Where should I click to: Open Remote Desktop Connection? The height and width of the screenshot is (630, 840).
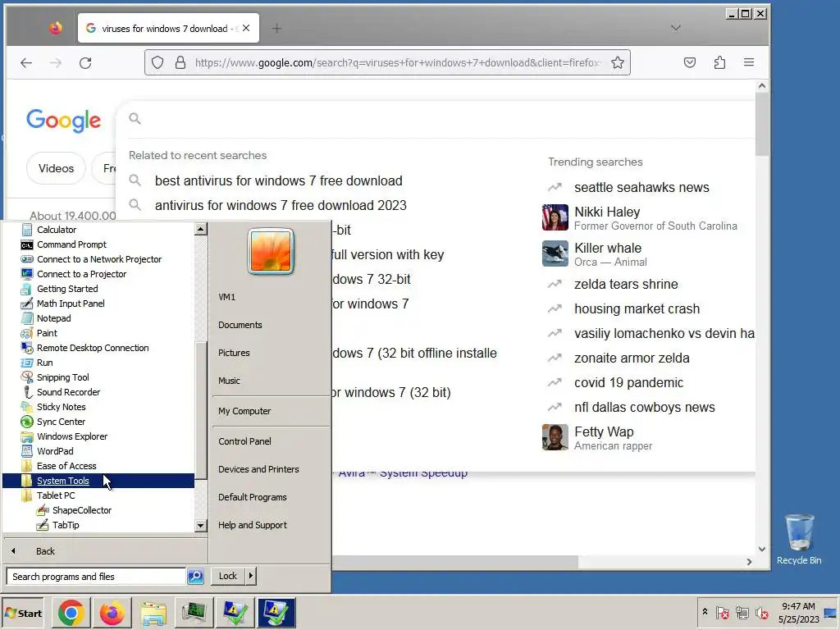click(x=93, y=348)
